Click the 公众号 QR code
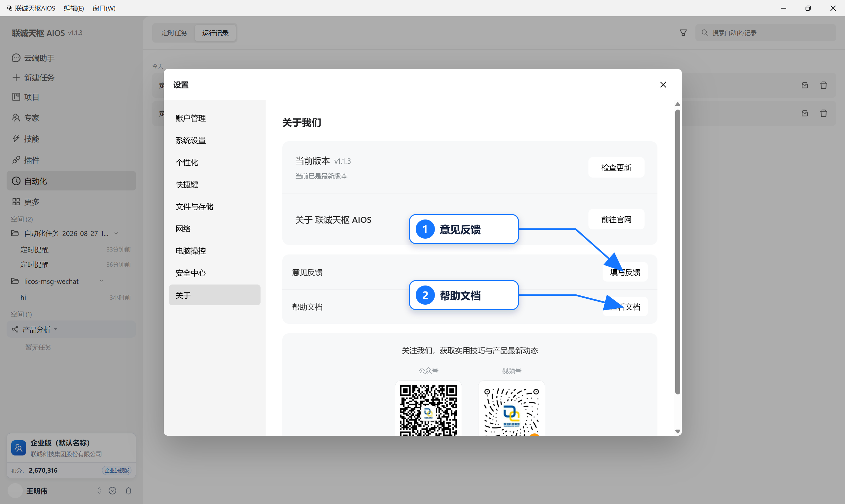Image resolution: width=845 pixels, height=504 pixels. [428, 410]
